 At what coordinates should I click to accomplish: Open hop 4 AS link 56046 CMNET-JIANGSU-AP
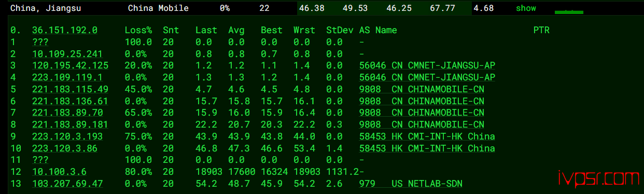427,77
